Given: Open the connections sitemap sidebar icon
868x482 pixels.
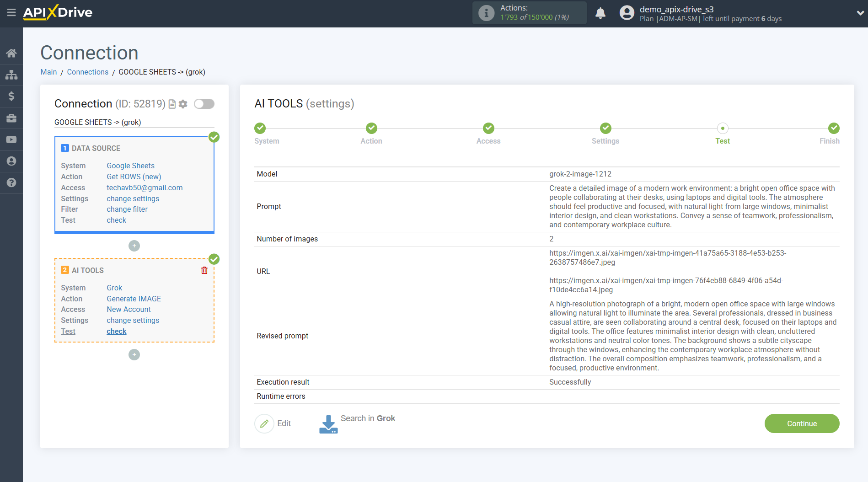Looking at the screenshot, I should pos(11,75).
